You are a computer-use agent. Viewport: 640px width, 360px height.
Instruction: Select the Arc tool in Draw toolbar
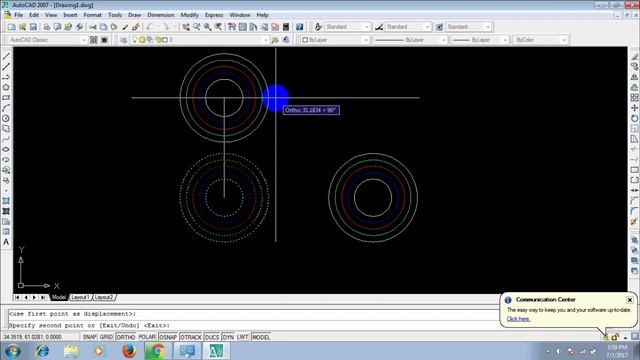click(x=6, y=108)
